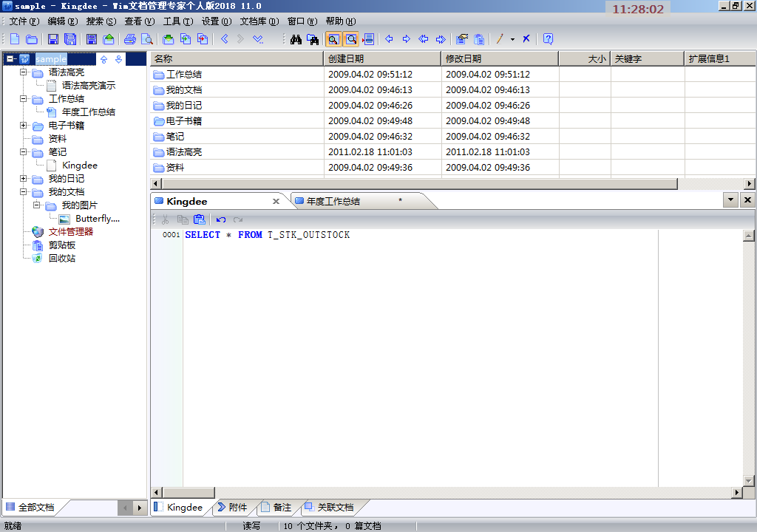Select 回收站 in the tree
This screenshot has width=757, height=532.
62,259
